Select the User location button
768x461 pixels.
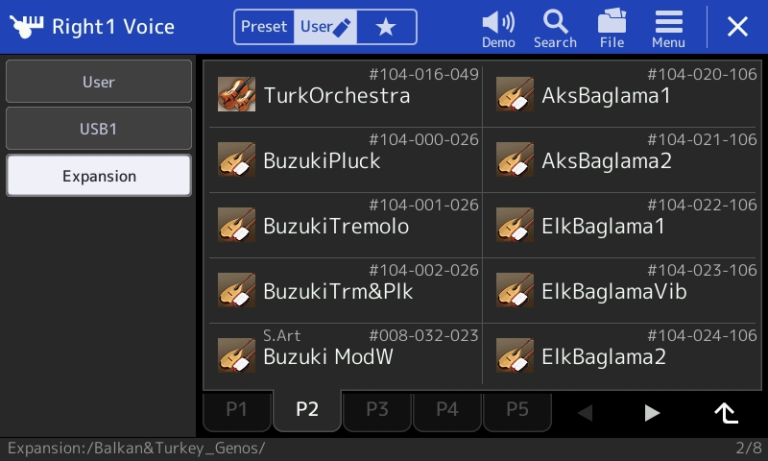98,81
